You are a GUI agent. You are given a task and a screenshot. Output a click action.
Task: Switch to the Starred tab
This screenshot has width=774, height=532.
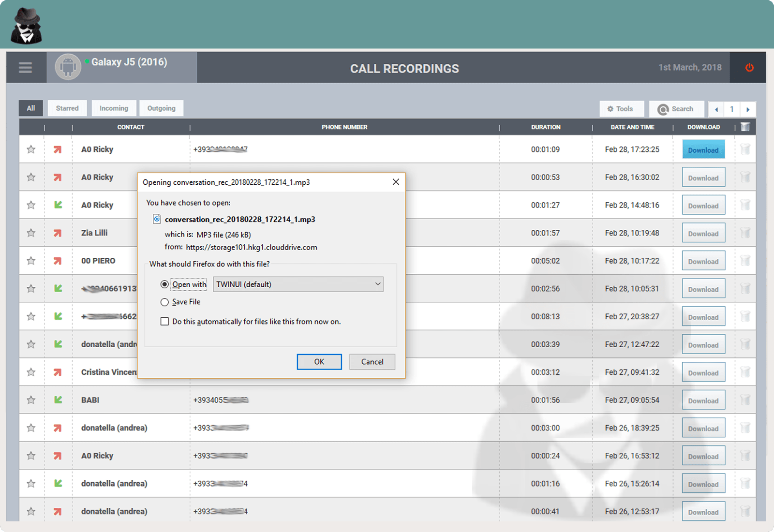pyautogui.click(x=67, y=108)
